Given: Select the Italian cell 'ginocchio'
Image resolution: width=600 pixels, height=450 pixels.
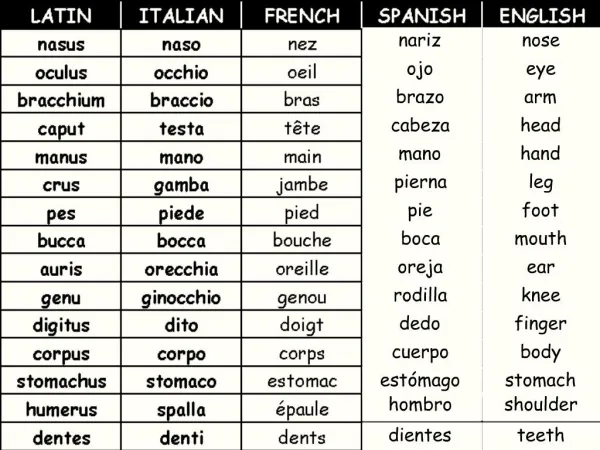Looking at the screenshot, I should point(181,297).
